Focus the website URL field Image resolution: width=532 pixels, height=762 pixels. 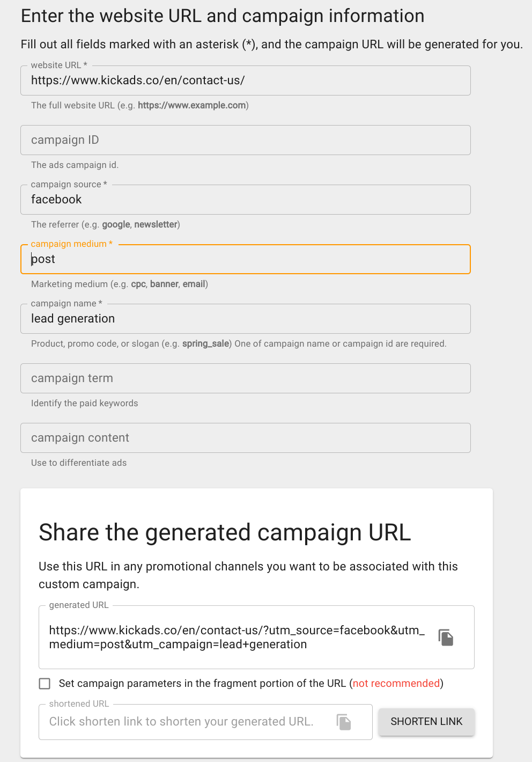pyautogui.click(x=246, y=80)
